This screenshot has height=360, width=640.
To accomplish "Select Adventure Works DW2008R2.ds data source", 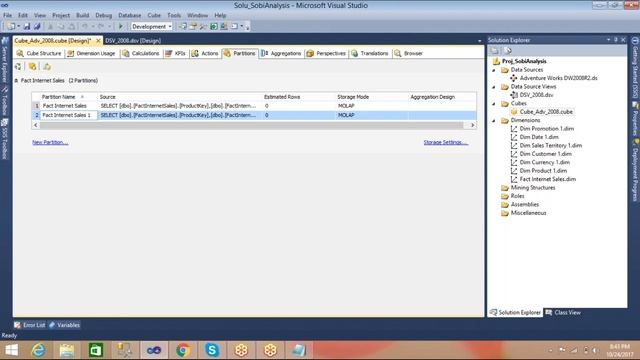I will pos(558,78).
